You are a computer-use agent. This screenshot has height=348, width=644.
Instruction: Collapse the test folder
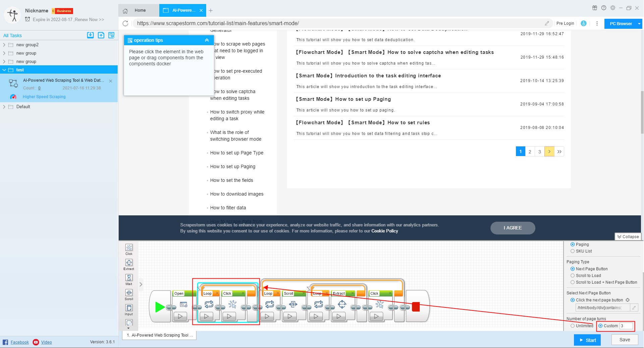pyautogui.click(x=4, y=70)
